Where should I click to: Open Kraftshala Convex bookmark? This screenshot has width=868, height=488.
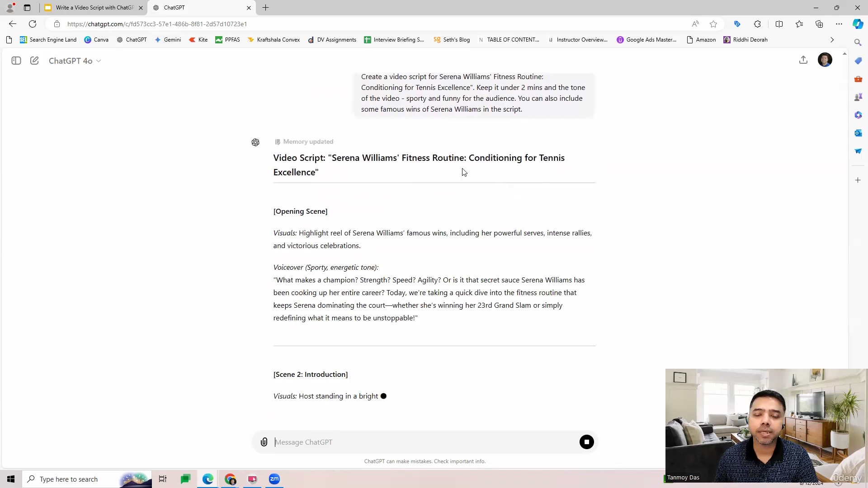[x=274, y=40]
